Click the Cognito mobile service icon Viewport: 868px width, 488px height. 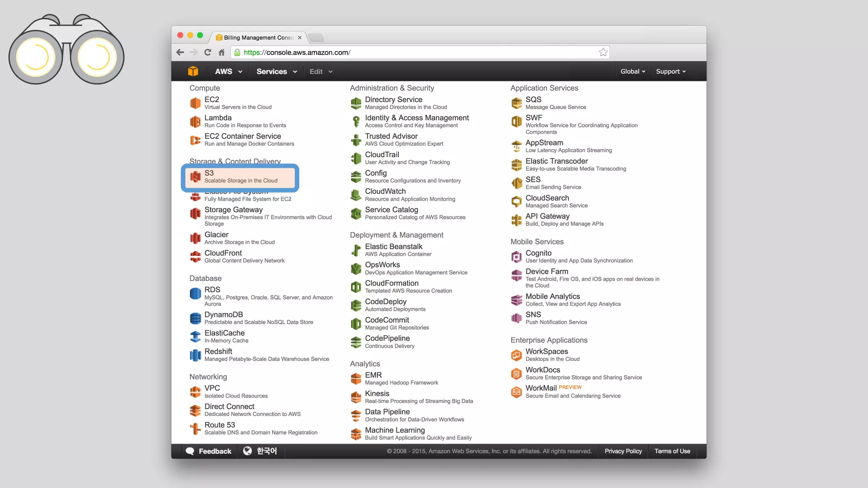point(516,257)
